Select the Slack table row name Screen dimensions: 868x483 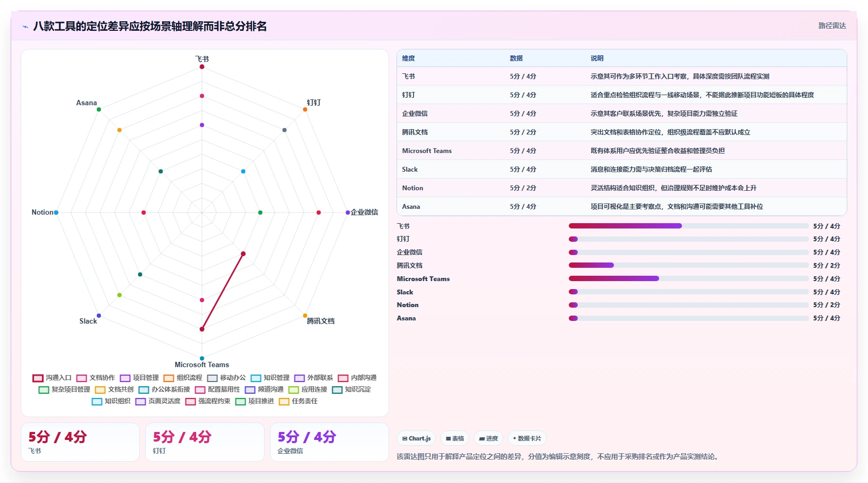(410, 170)
